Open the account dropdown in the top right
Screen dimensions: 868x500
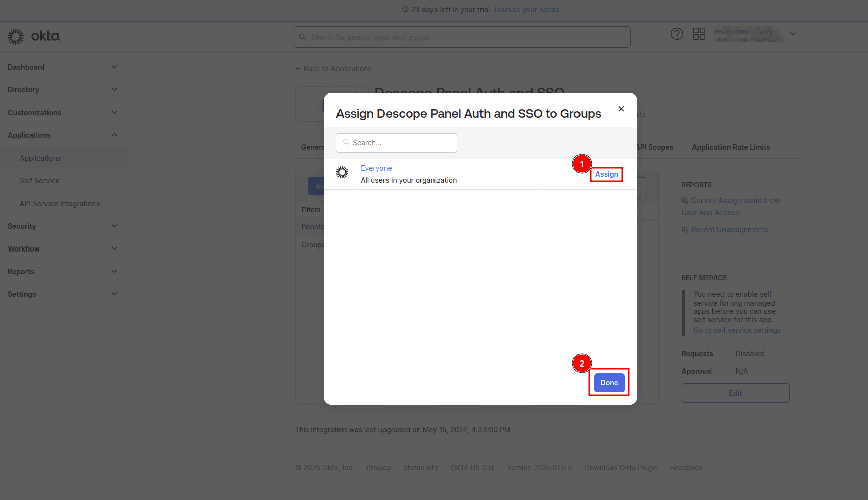[x=793, y=34]
